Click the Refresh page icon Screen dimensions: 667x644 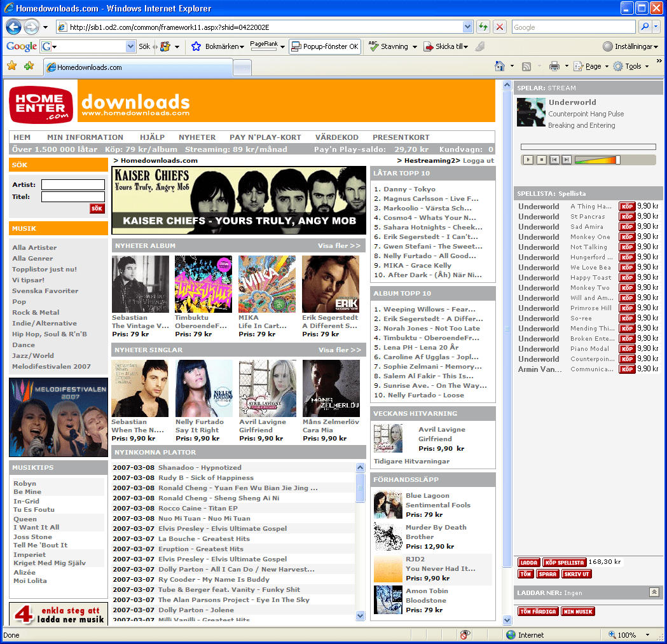tap(483, 27)
